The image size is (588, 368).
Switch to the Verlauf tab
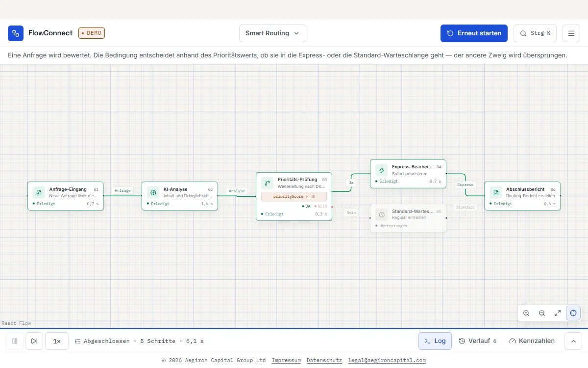pyautogui.click(x=478, y=341)
